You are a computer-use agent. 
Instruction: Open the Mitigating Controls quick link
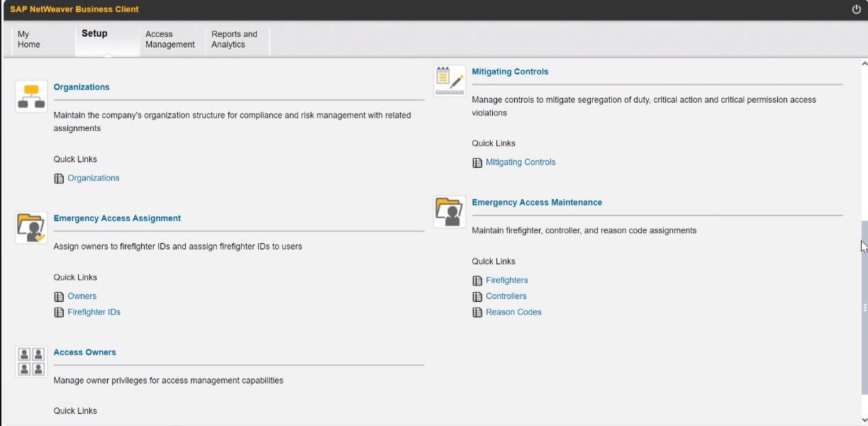tap(521, 162)
